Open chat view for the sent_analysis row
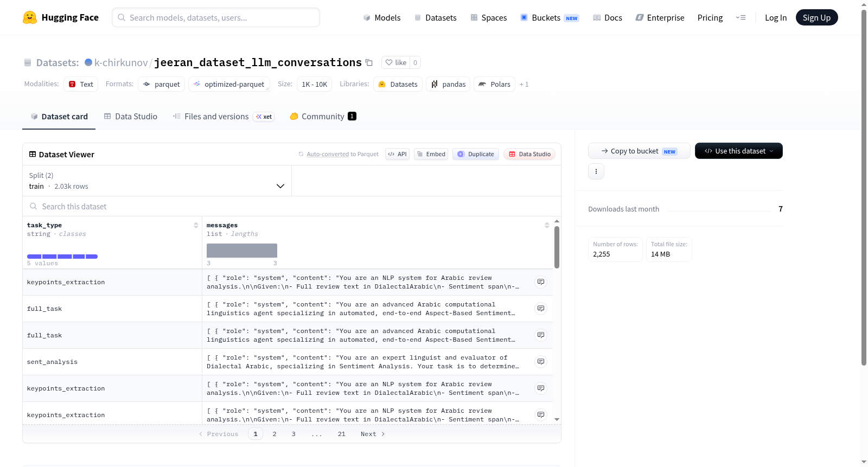This screenshot has width=868, height=467. pyautogui.click(x=541, y=362)
